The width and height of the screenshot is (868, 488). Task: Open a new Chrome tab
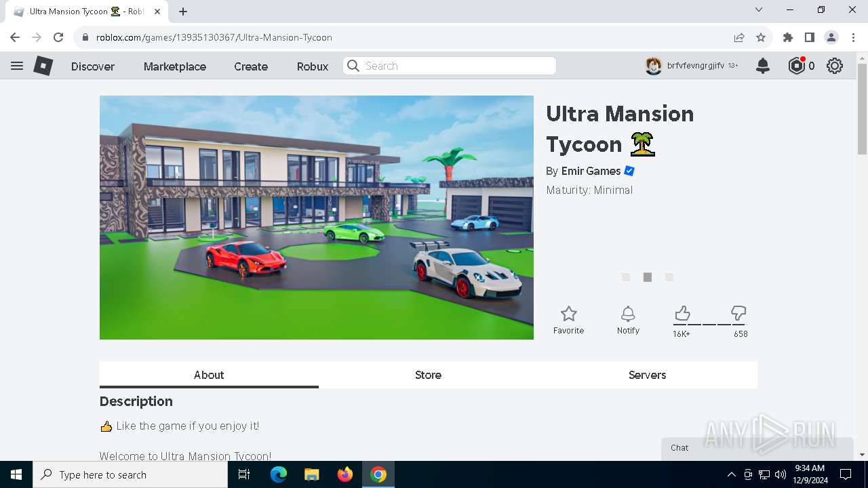pos(183,12)
